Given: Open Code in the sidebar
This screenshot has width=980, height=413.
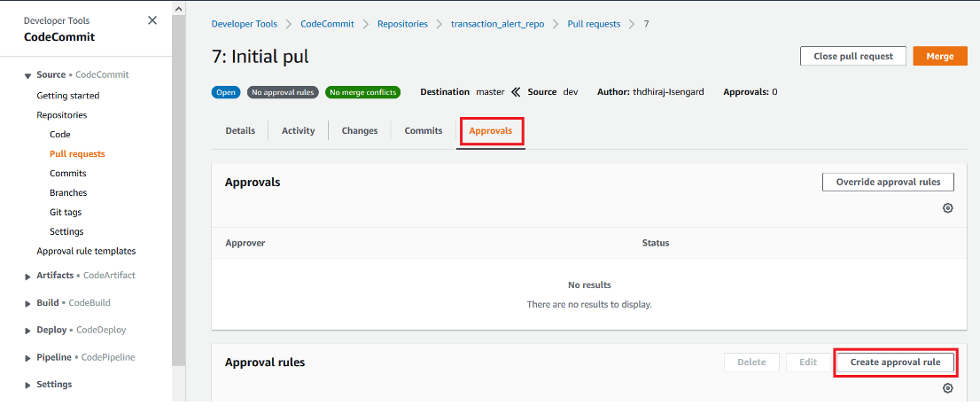Looking at the screenshot, I should point(60,135).
